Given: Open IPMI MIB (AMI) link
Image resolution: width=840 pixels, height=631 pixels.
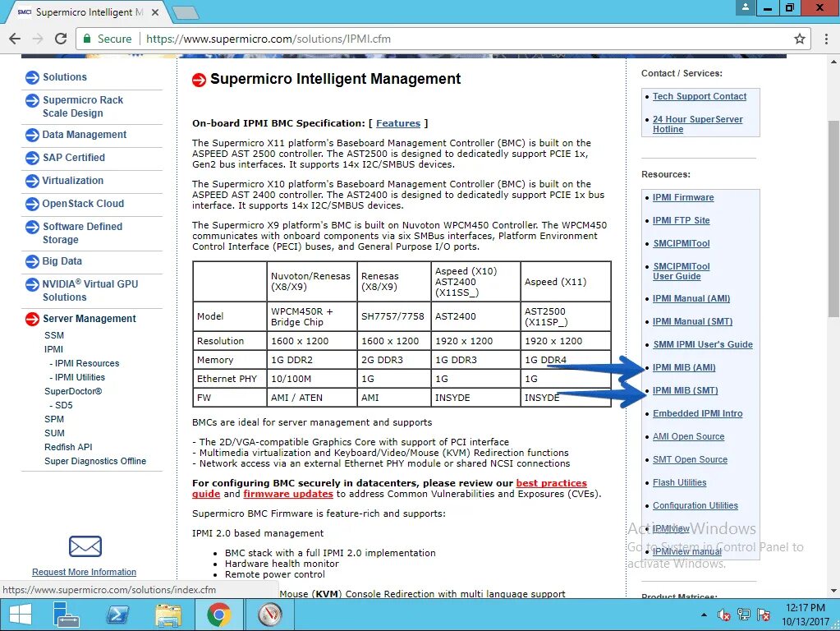Looking at the screenshot, I should click(684, 368).
